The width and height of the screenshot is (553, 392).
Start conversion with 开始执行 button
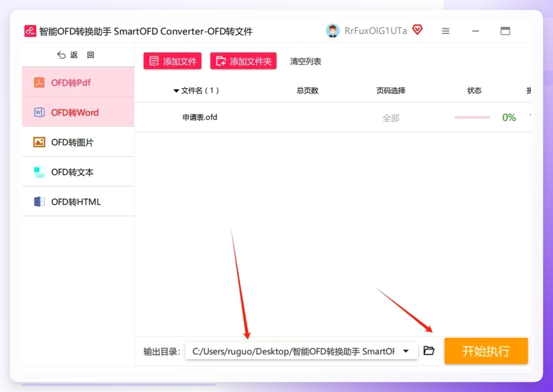pyautogui.click(x=486, y=351)
